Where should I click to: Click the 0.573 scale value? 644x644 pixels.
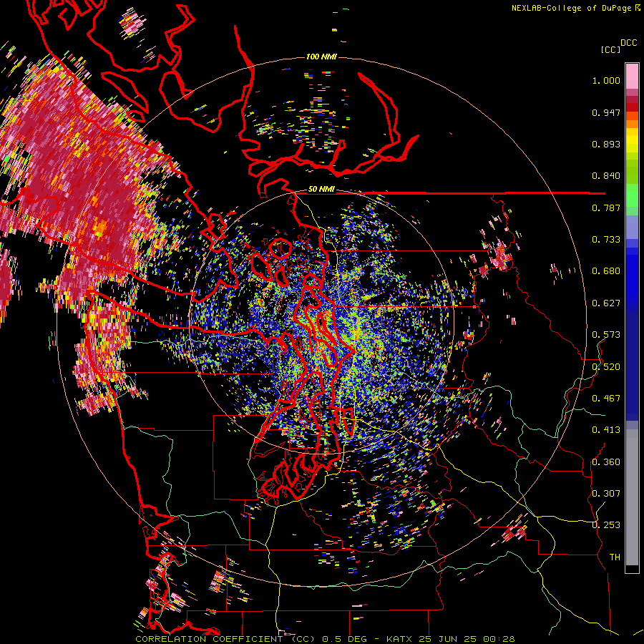click(606, 335)
